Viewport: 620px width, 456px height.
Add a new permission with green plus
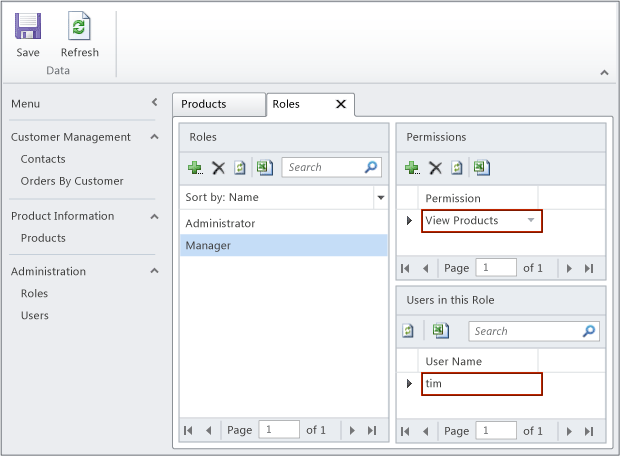(x=412, y=168)
